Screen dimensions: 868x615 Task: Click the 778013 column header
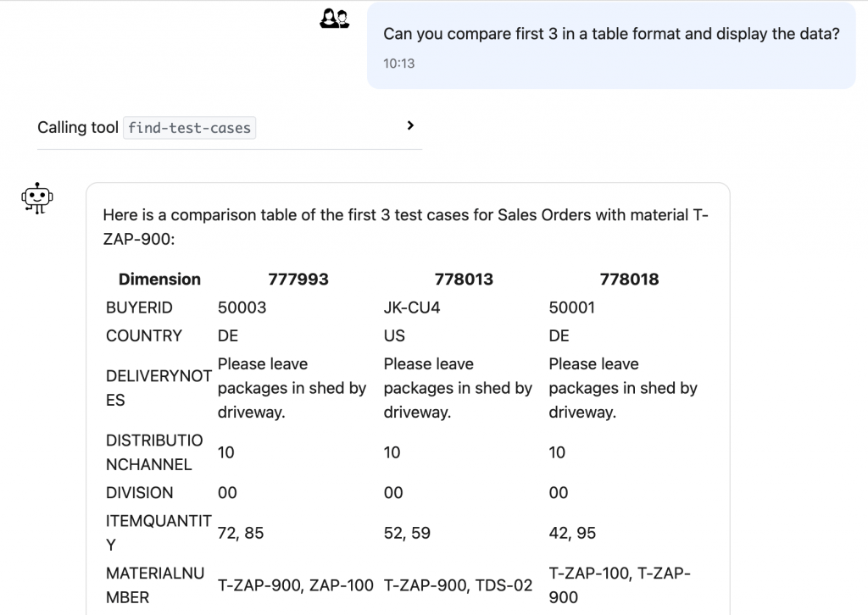click(464, 279)
